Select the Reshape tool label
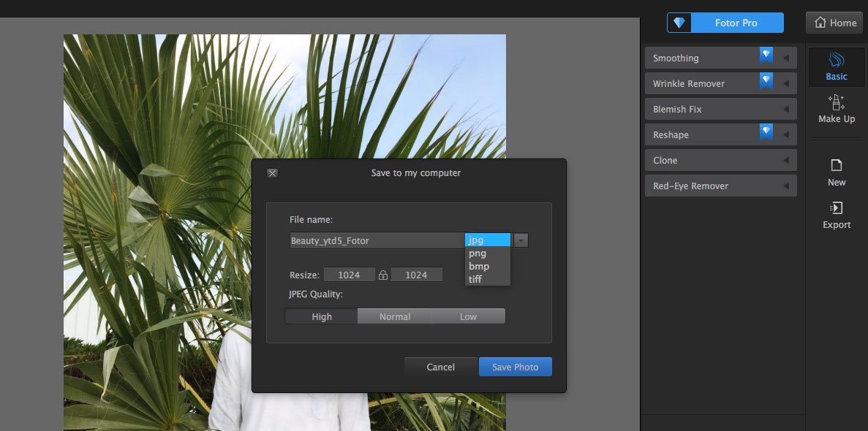This screenshot has height=431, width=868. click(x=671, y=134)
